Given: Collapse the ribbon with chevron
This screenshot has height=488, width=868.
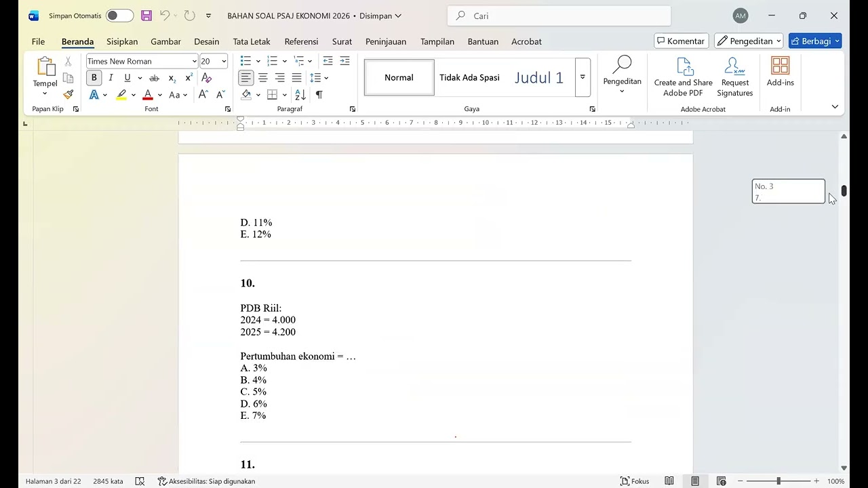Looking at the screenshot, I should click(835, 106).
